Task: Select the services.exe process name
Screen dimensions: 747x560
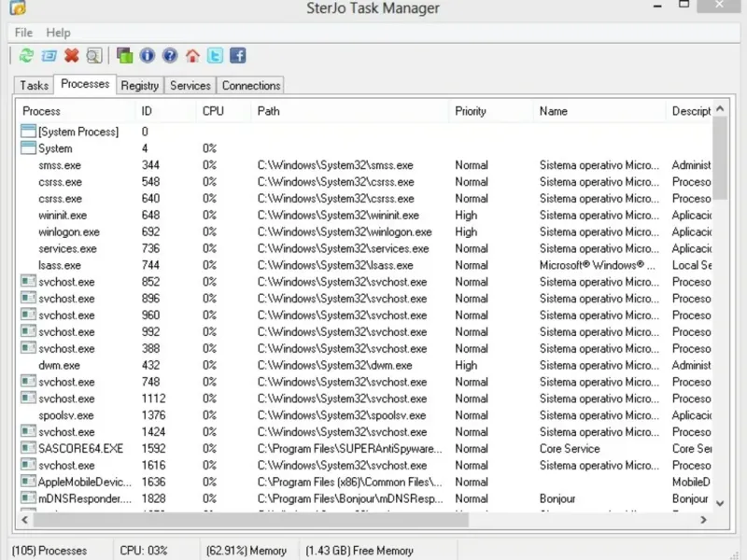Action: tap(67, 248)
